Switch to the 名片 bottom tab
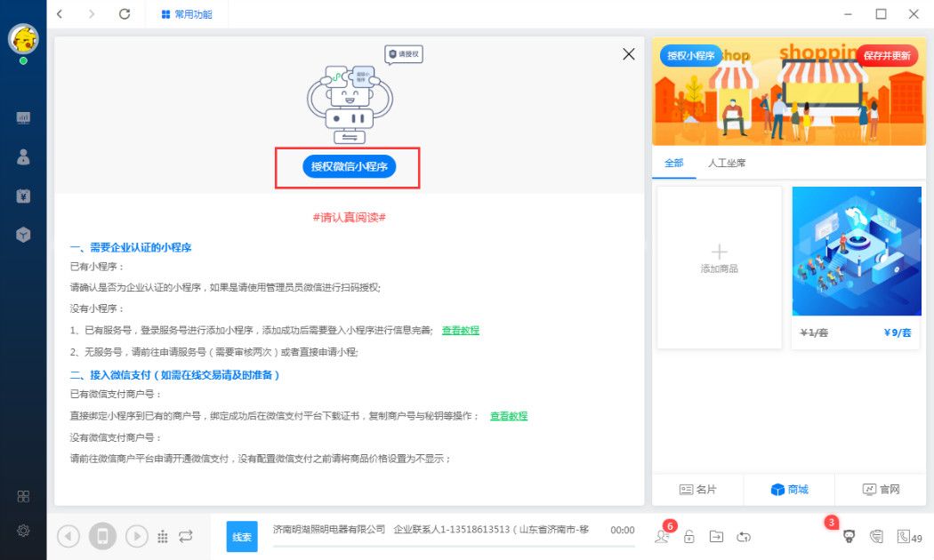Screen dimensions: 934x560 tap(698, 490)
